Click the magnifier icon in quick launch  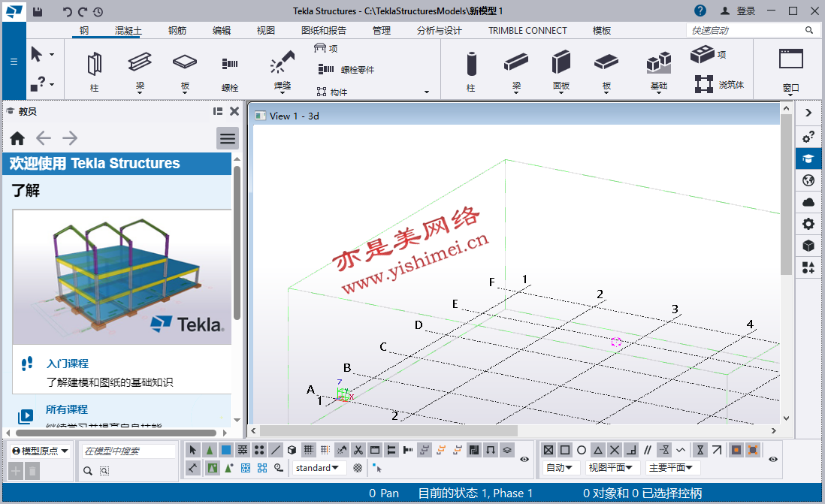tap(809, 30)
